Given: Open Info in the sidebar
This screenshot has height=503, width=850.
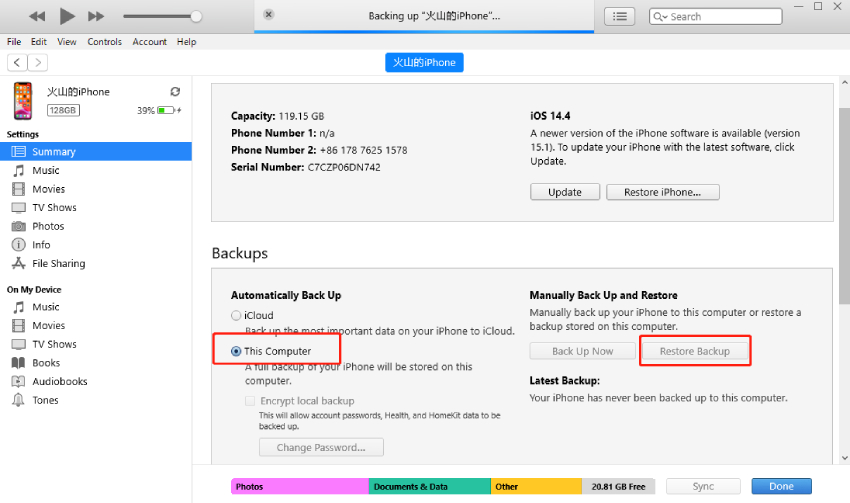Looking at the screenshot, I should (x=96, y=244).
